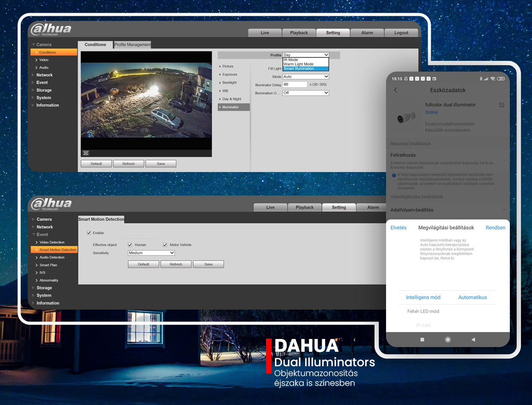Click the fullscreen icon below the camera preview
Viewport: 532px width, 405px height.
coord(86,153)
